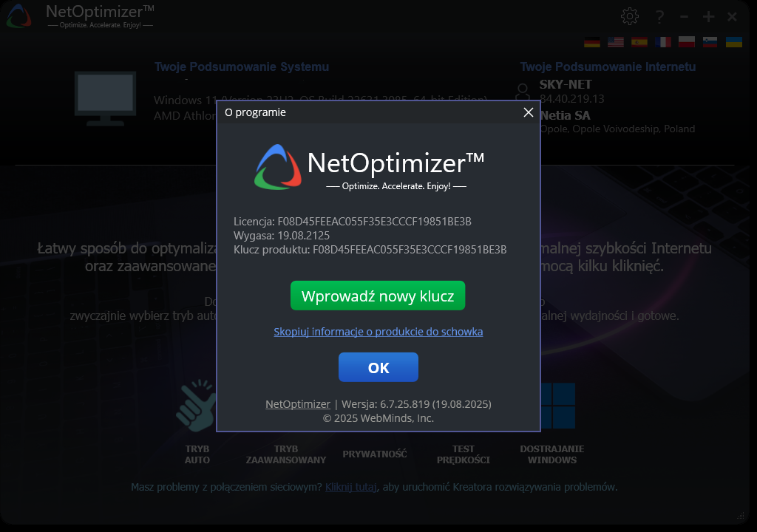The width and height of the screenshot is (757, 532).
Task: Open help with the question mark icon
Action: (x=659, y=17)
